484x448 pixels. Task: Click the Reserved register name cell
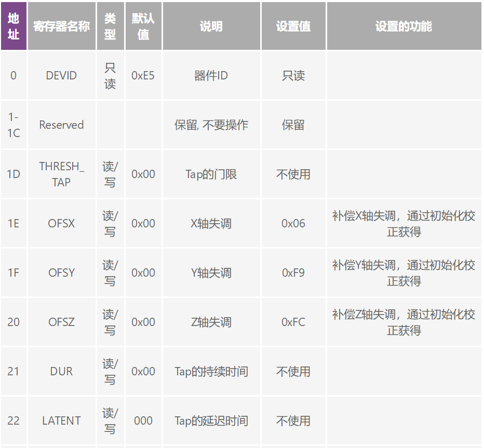coord(61,125)
